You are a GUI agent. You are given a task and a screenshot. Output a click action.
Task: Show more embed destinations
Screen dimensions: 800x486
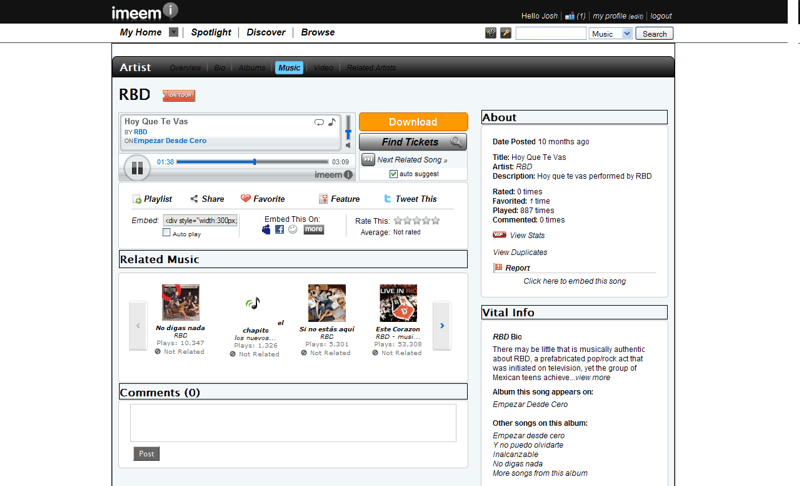click(x=314, y=229)
